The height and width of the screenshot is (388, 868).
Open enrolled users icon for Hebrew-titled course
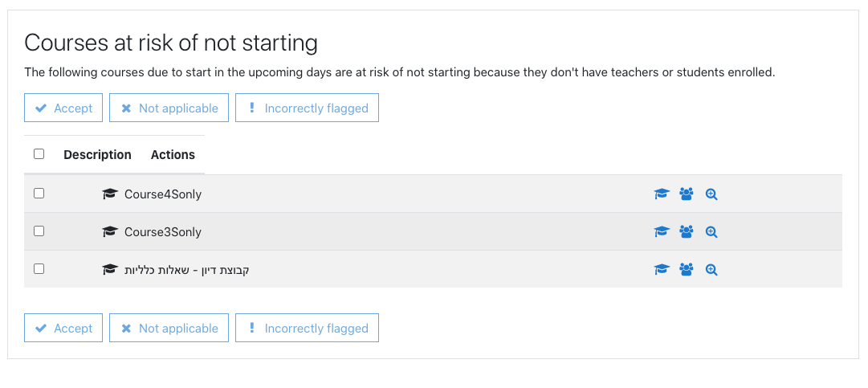pos(687,270)
